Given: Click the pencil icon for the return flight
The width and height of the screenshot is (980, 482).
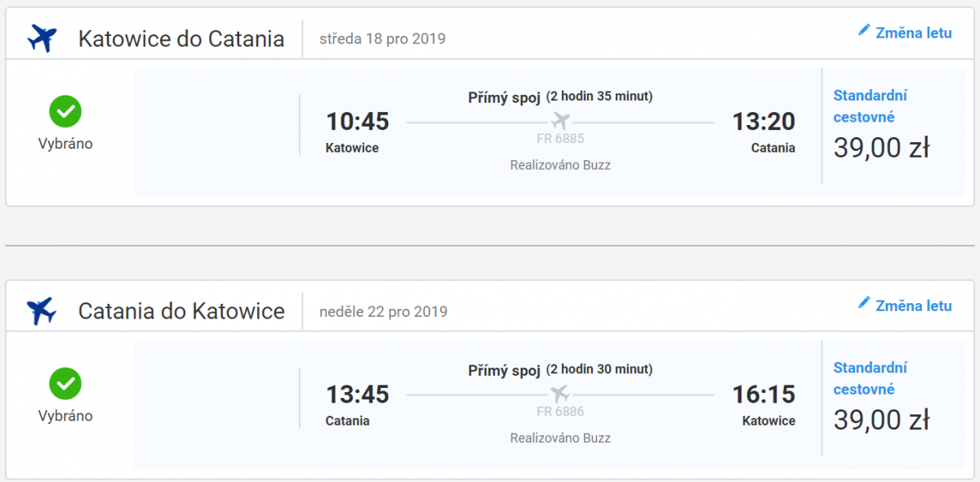Looking at the screenshot, I should pos(864,303).
